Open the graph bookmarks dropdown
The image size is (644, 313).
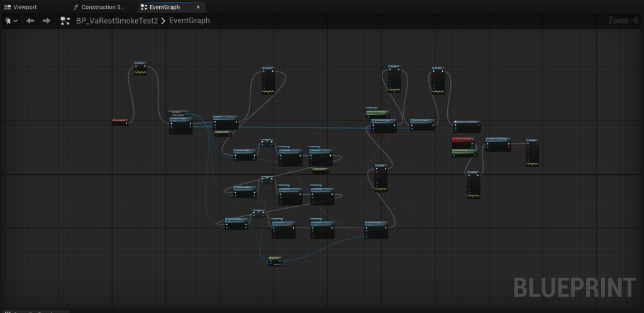click(11, 21)
